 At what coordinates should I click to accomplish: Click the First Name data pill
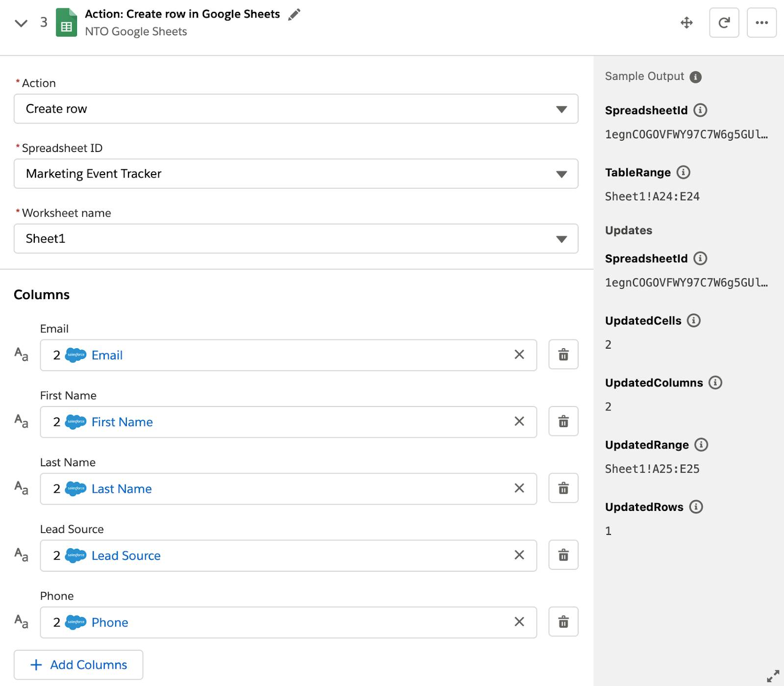(x=103, y=422)
